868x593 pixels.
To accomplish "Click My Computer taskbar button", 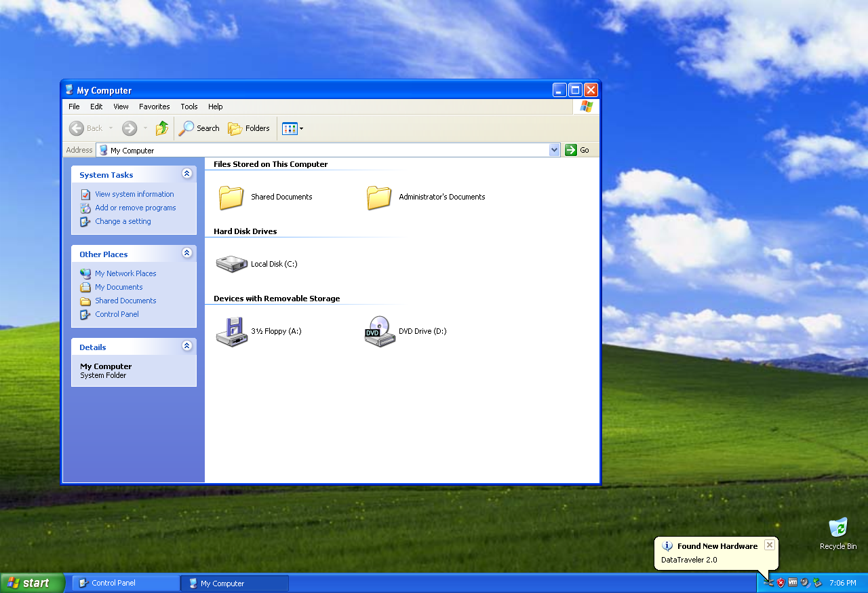I will (x=235, y=583).
